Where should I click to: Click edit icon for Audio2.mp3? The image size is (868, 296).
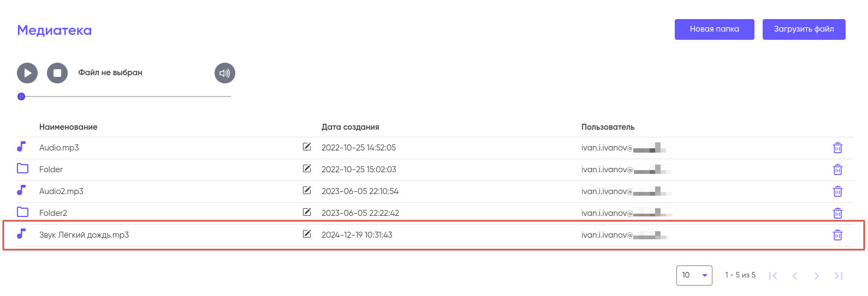(x=307, y=190)
